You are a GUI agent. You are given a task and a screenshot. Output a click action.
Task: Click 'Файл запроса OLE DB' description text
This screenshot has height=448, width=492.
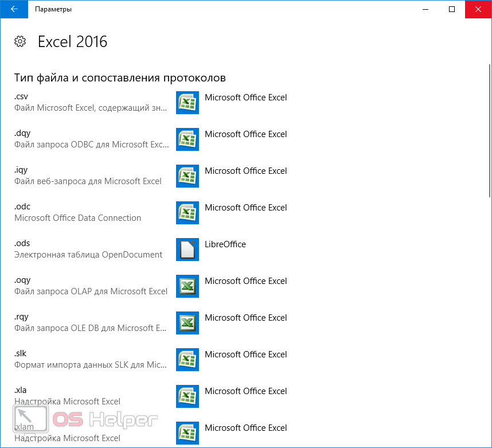click(x=91, y=328)
